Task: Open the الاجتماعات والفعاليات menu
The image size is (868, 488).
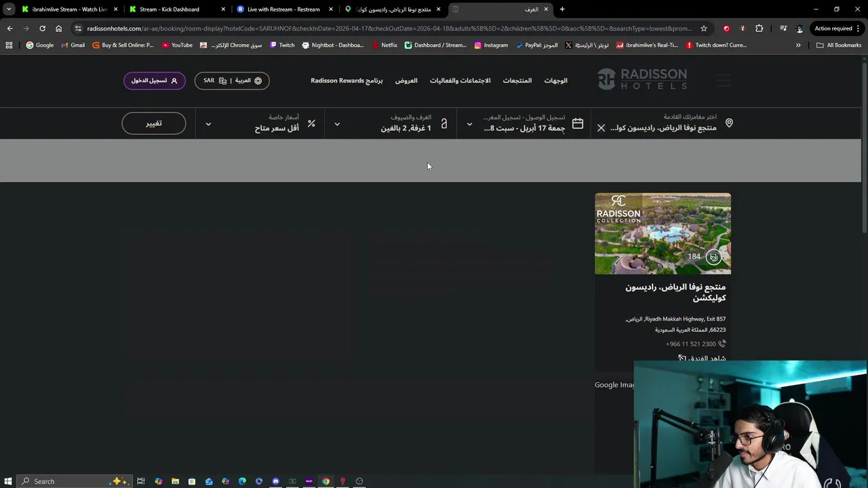Action: [460, 81]
